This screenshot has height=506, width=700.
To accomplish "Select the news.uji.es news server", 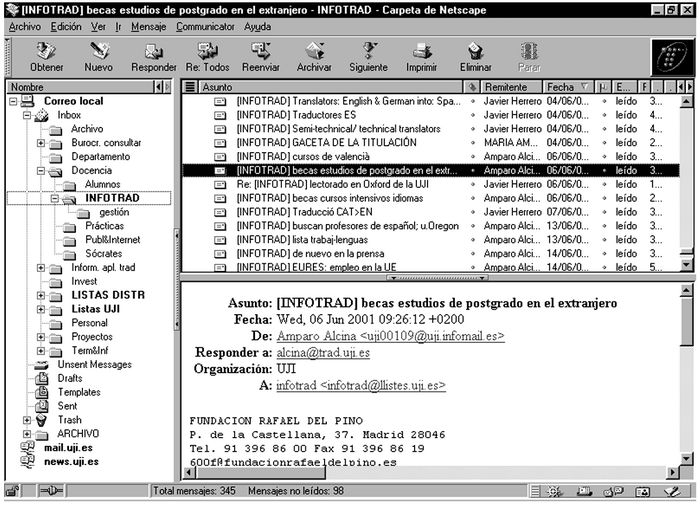I will 71,461.
